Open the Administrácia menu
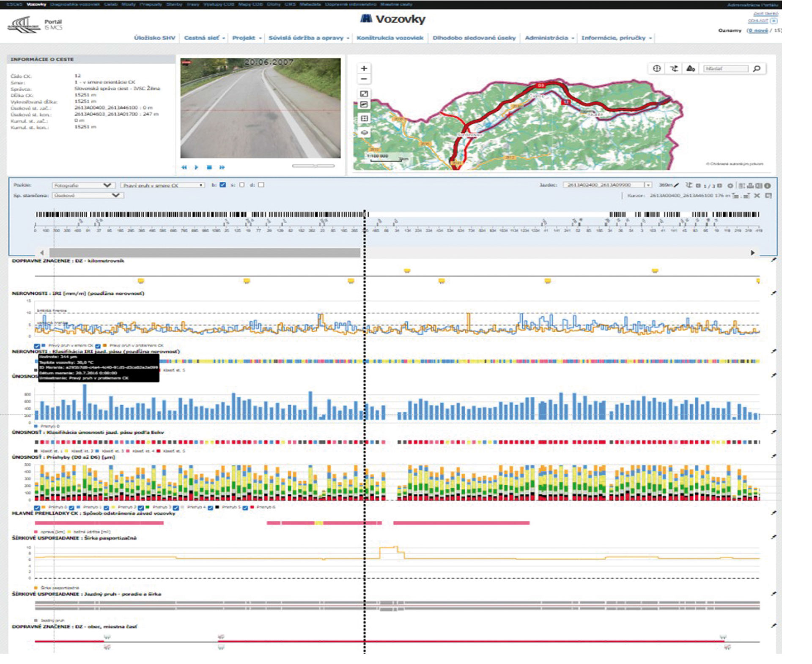Image resolution: width=812 pixels, height=664 pixels. (x=549, y=38)
